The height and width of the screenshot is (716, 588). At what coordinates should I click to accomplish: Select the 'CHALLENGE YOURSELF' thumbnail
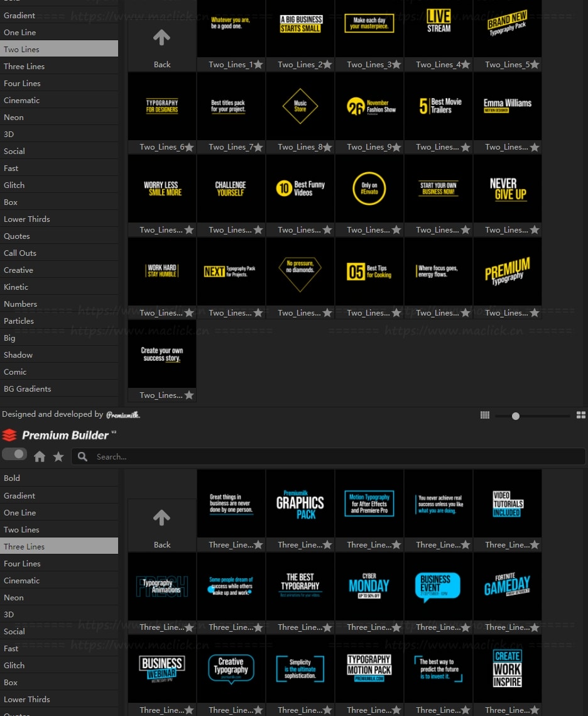pos(231,189)
